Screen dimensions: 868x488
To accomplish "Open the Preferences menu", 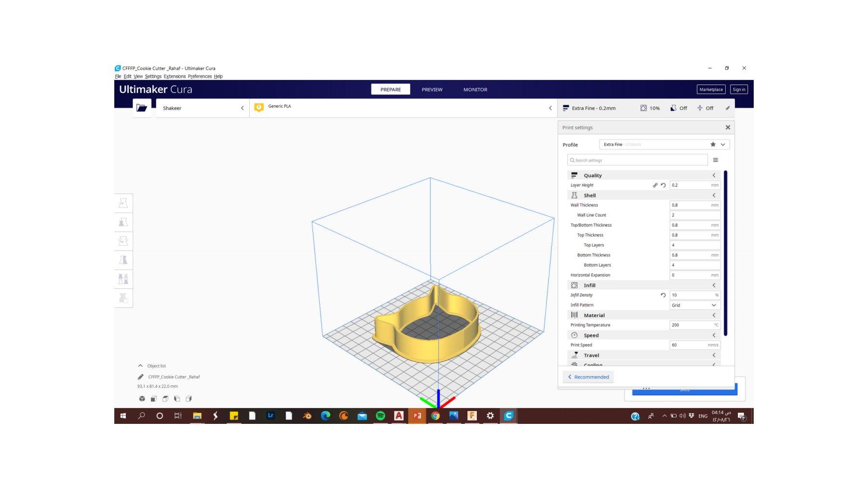I will (x=200, y=76).
